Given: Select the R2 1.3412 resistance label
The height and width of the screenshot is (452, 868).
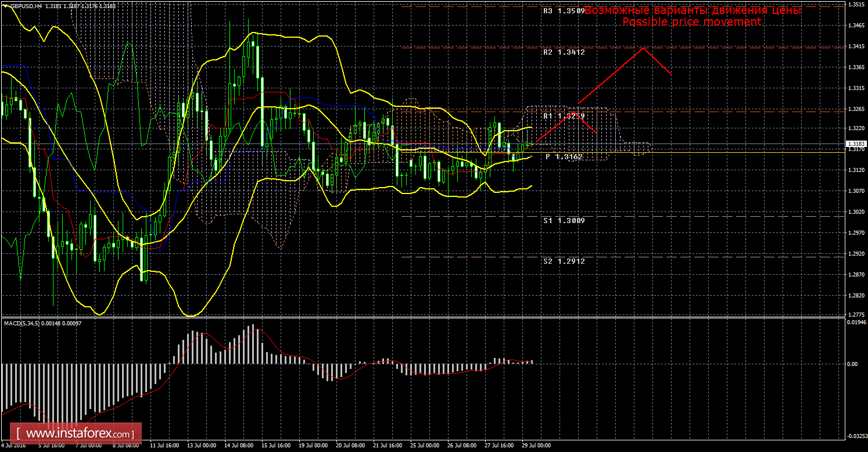Looking at the screenshot, I should [564, 52].
